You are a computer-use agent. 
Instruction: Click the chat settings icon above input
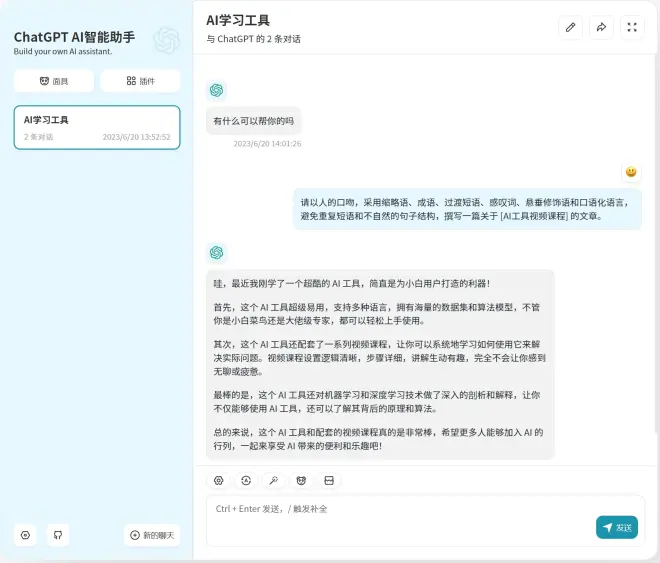tap(218, 480)
